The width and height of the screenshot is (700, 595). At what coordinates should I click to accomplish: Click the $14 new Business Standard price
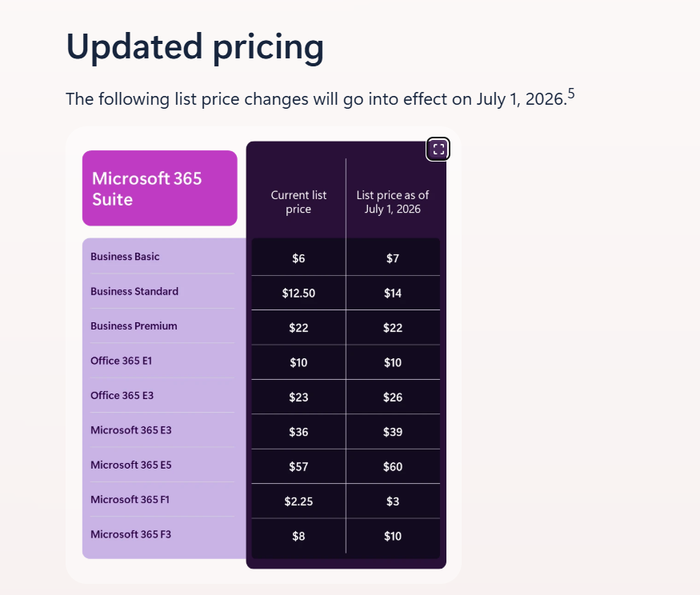pyautogui.click(x=393, y=293)
